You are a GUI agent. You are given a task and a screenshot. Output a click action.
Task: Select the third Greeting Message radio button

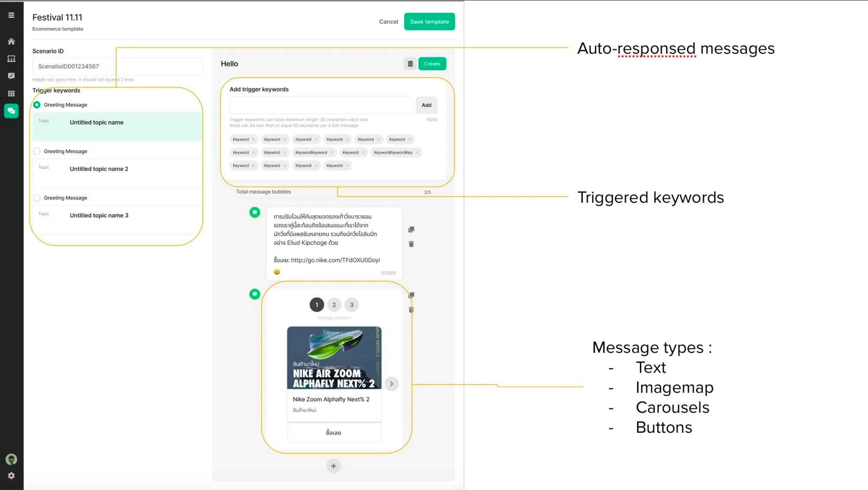pyautogui.click(x=37, y=198)
